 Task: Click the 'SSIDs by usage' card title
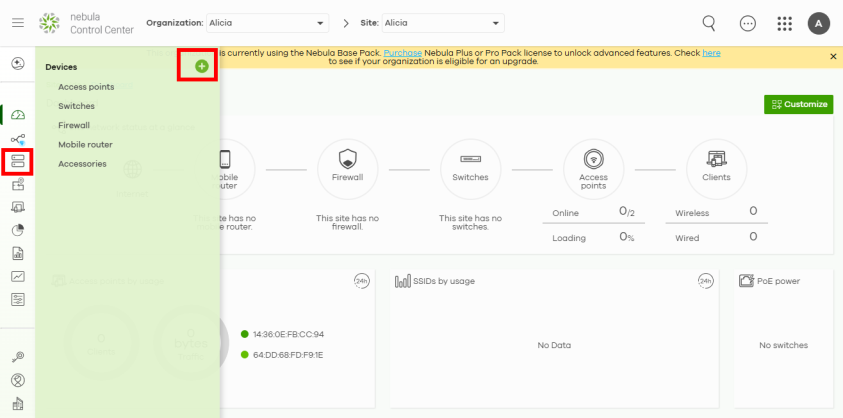coord(444,281)
